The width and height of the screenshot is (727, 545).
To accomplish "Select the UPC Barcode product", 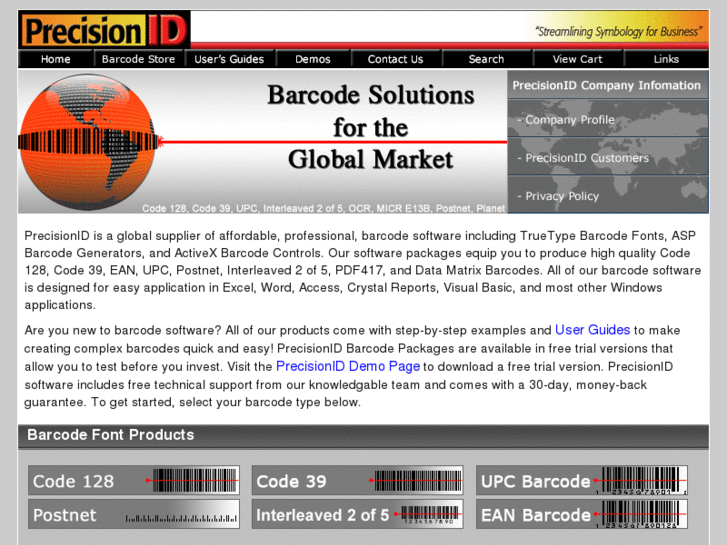I will (x=582, y=481).
